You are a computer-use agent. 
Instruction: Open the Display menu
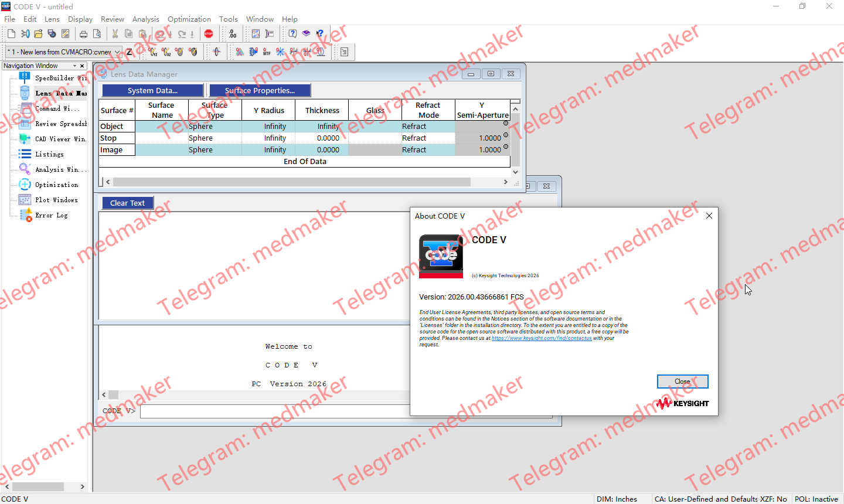[x=80, y=19]
